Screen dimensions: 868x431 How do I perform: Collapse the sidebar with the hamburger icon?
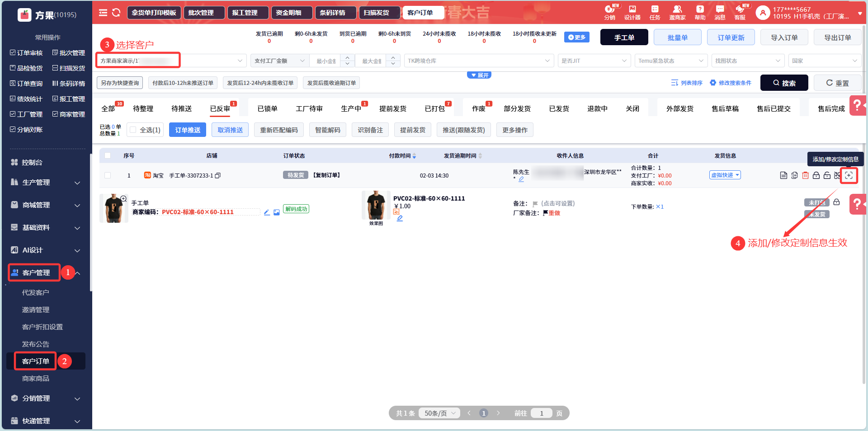[103, 13]
